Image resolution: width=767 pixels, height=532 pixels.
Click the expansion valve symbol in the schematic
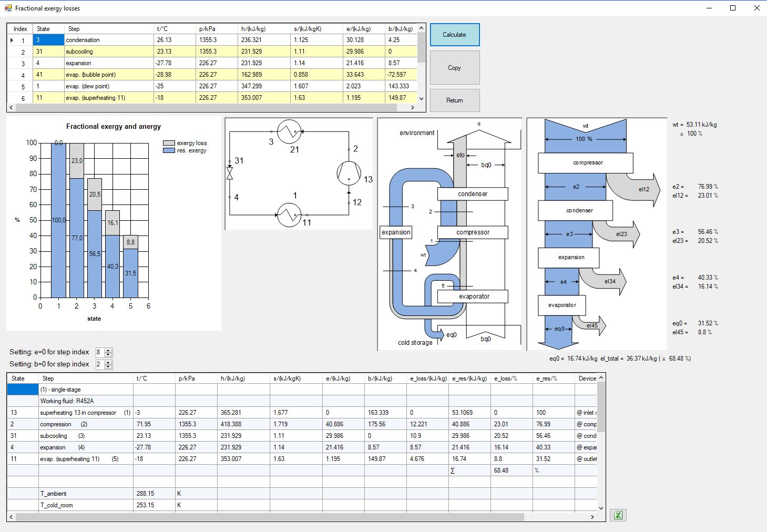pos(230,173)
